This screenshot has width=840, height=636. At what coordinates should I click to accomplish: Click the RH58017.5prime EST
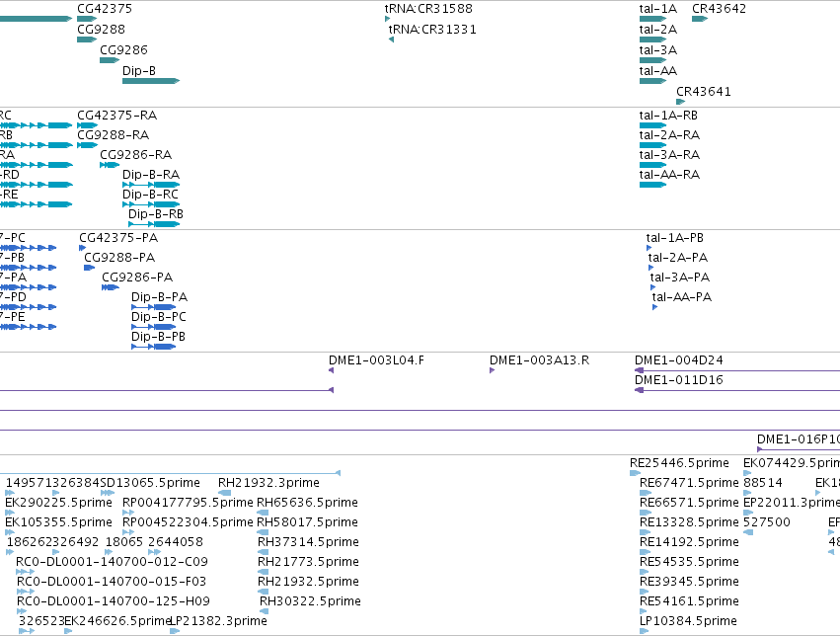tap(263, 532)
